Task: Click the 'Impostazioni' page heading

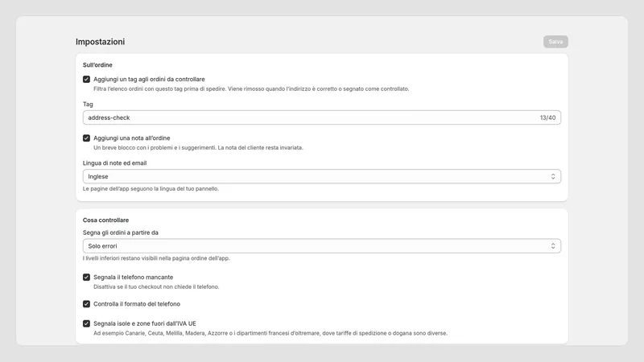Action: (100, 42)
